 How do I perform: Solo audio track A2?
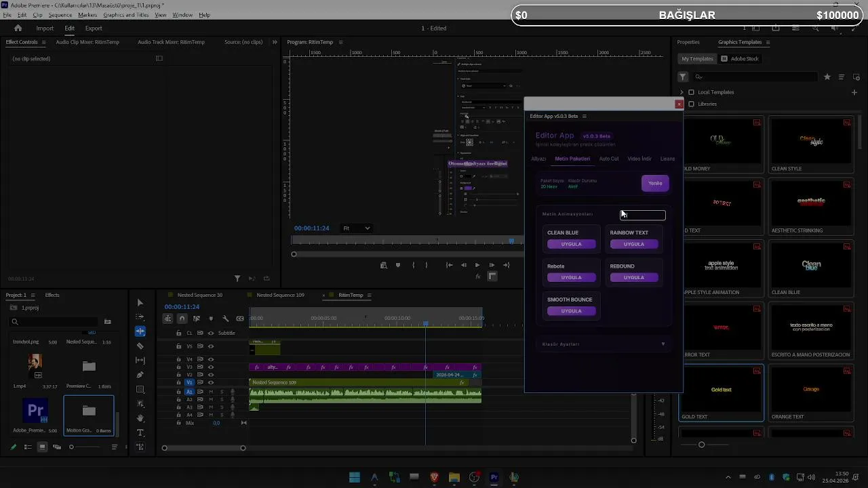(222, 400)
